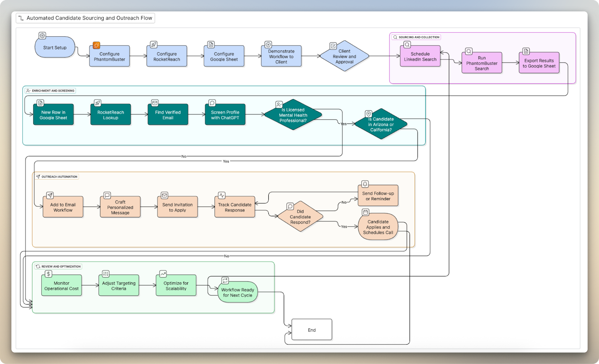This screenshot has height=364, width=599.
Task: Click the calendar icon on Candidate Applies and Schedules Call
Action: point(365,212)
